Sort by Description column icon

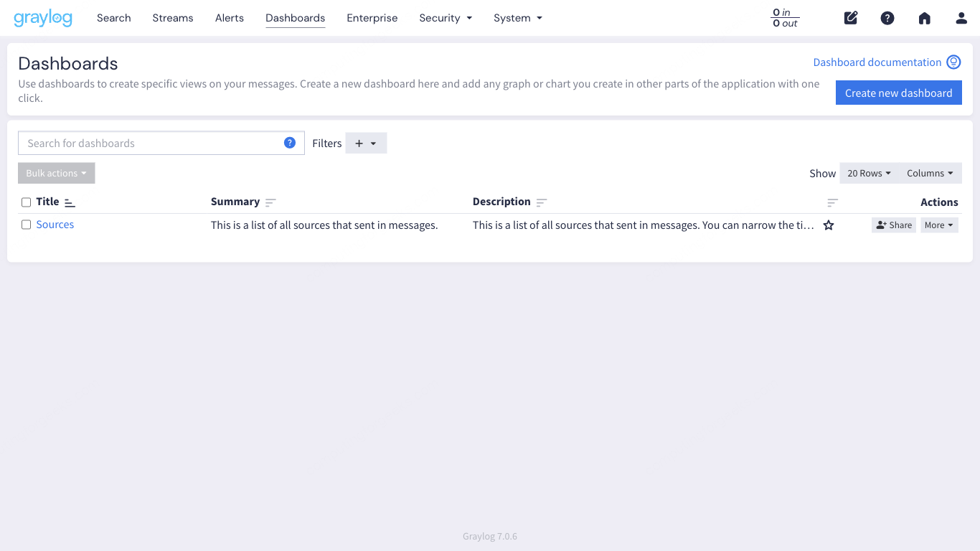(x=542, y=202)
